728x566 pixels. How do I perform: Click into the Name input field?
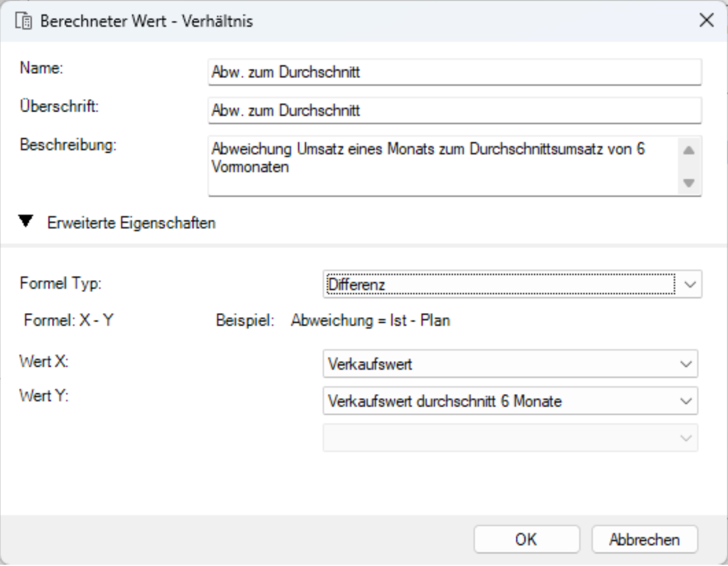455,72
